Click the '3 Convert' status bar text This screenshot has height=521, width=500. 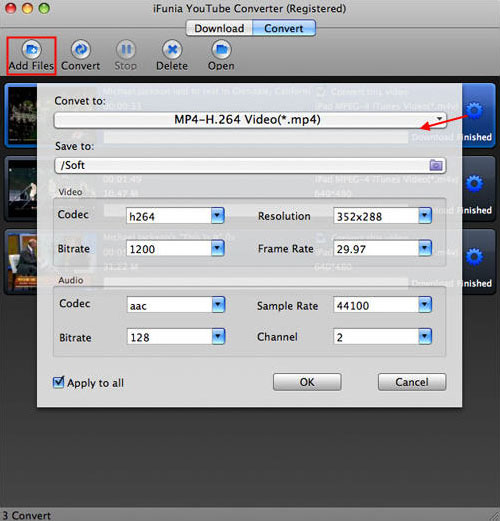tap(27, 515)
